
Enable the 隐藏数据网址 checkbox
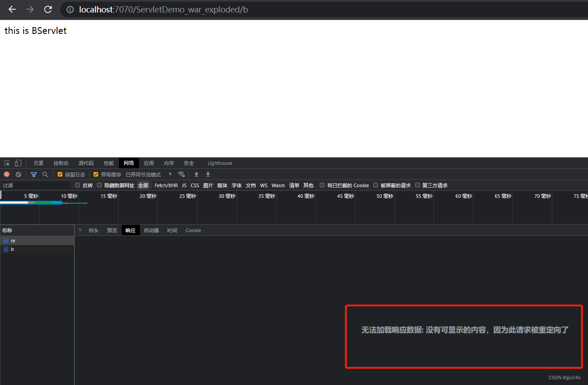tap(100, 185)
